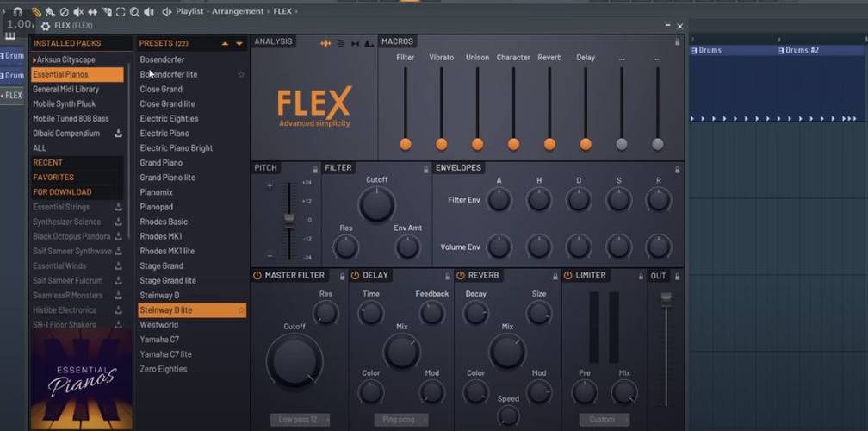
Task: Download the Essential Winds pack
Action: 118,265
